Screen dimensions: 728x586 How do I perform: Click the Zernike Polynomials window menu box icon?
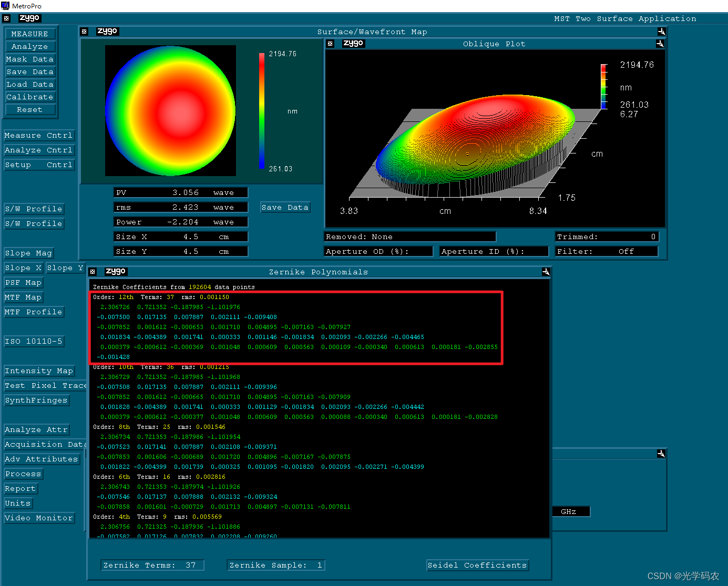[x=93, y=272]
